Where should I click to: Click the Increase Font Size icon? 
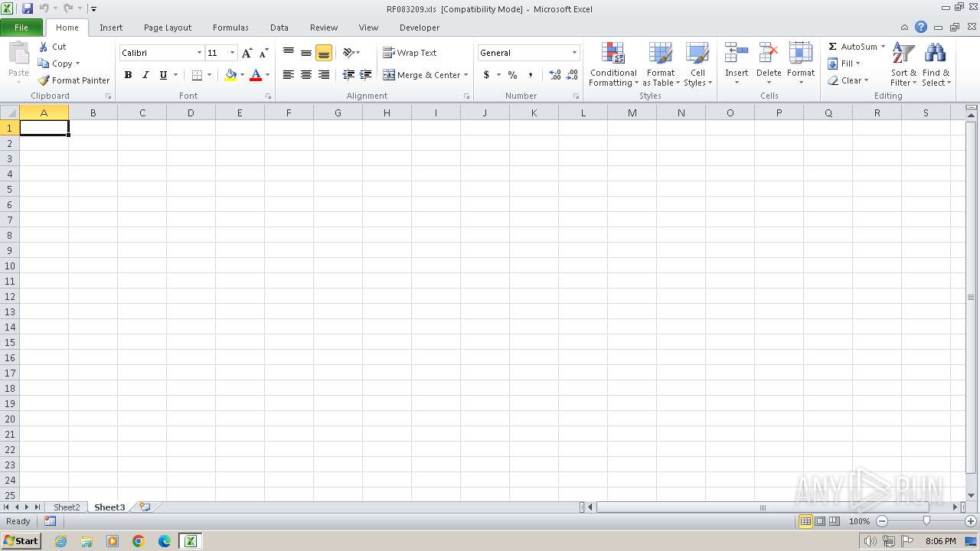[247, 53]
